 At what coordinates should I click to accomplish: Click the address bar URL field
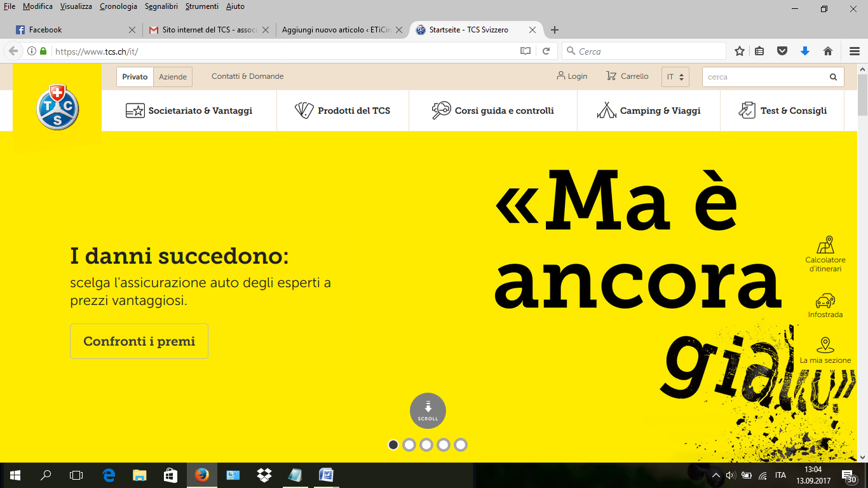[x=283, y=51]
